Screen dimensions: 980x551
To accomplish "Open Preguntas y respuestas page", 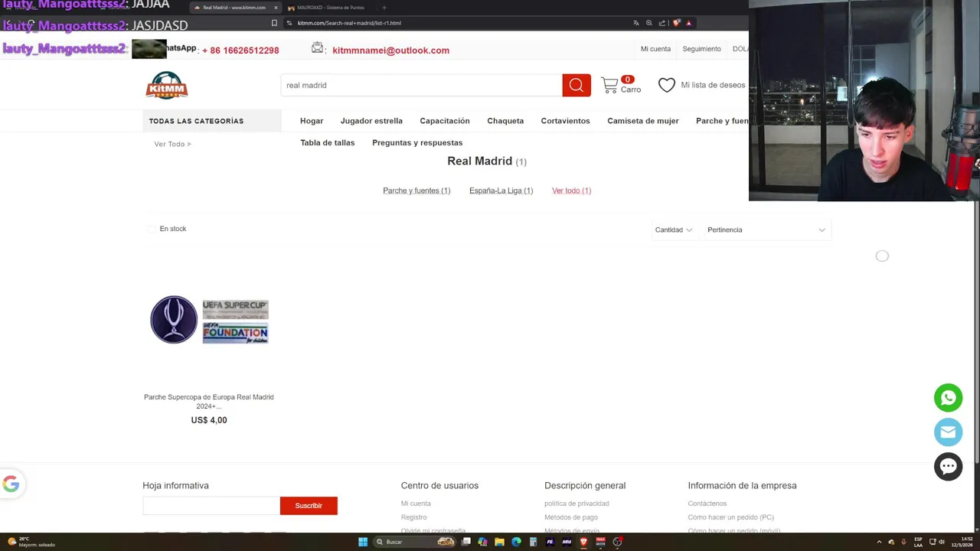I will 417,142.
